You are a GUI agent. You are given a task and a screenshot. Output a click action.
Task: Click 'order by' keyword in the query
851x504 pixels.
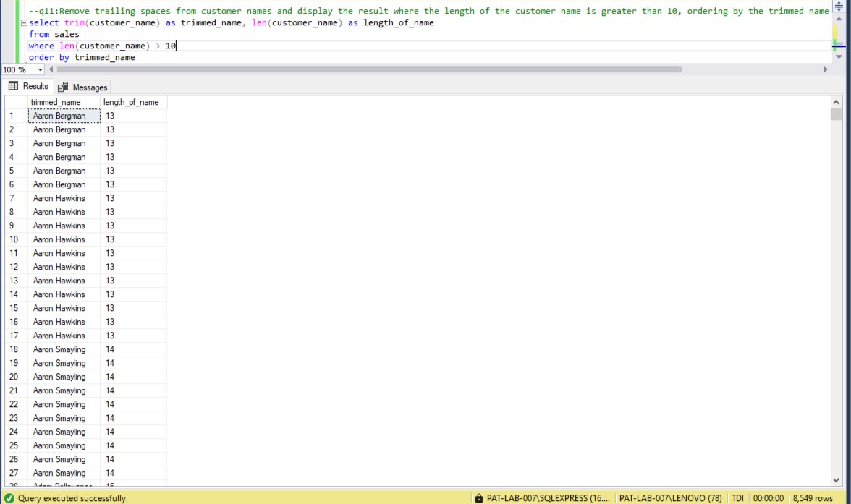tap(49, 58)
